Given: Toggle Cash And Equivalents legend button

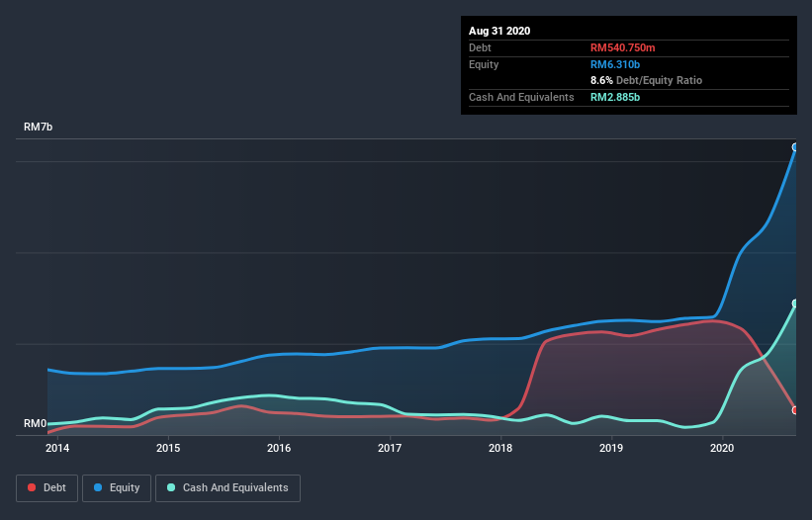Looking at the screenshot, I should [227, 488].
